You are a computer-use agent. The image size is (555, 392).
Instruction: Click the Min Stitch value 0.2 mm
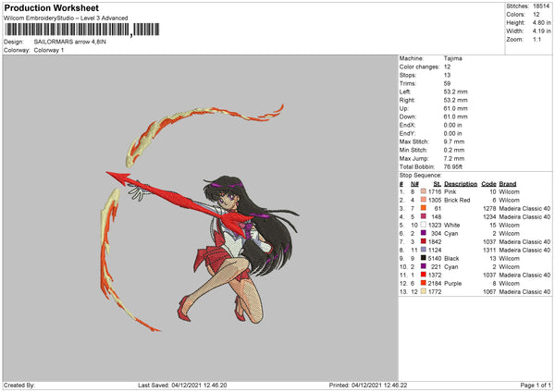[454, 150]
